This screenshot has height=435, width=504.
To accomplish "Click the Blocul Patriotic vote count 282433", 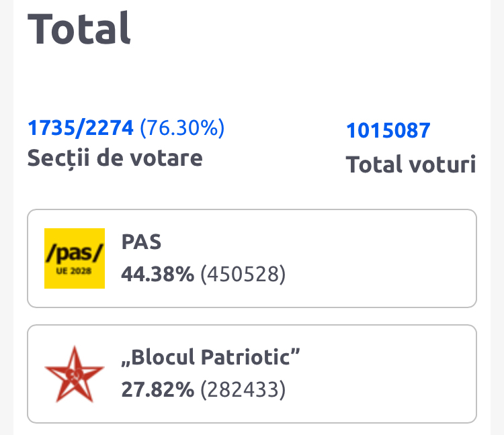I will [x=243, y=389].
